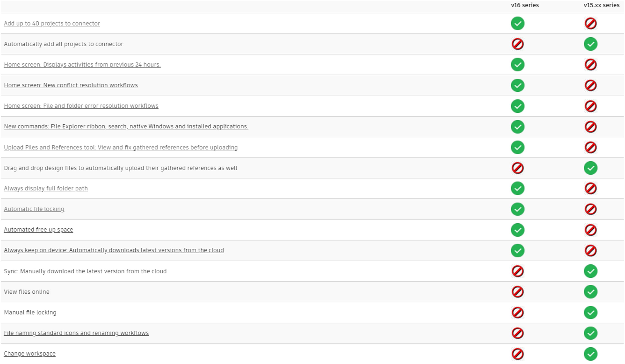Click v16 prohibited icon for 'Automatically add all projects'
625x364 pixels.
pyautogui.click(x=518, y=44)
